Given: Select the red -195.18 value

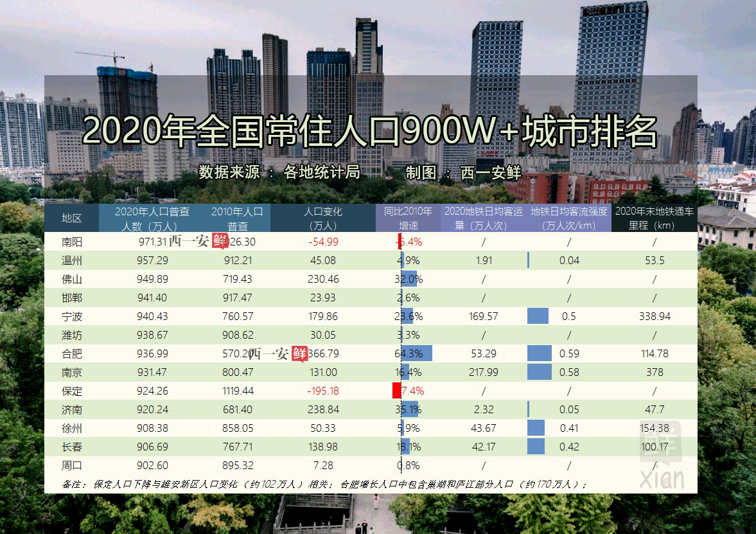Looking at the screenshot, I should [323, 391].
